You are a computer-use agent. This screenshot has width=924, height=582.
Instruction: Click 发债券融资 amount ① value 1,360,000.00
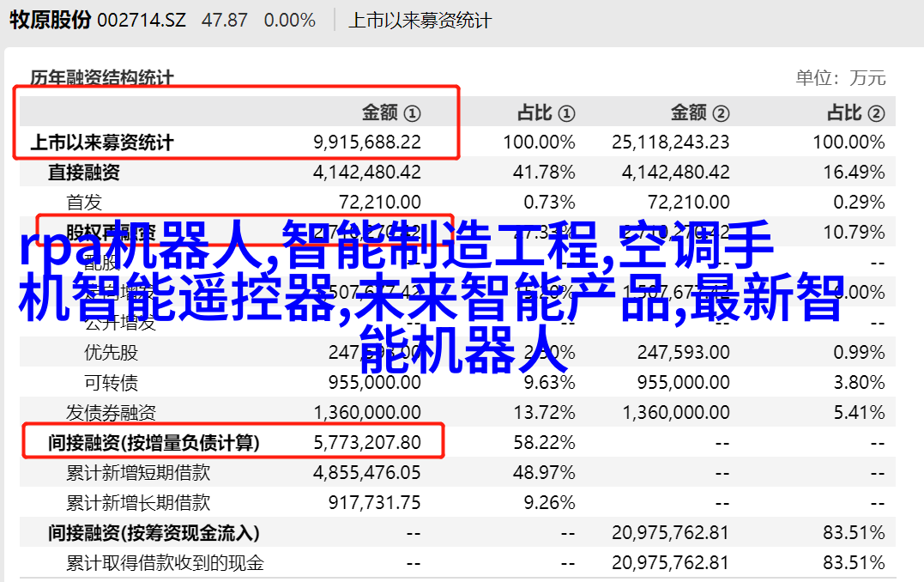click(x=367, y=413)
